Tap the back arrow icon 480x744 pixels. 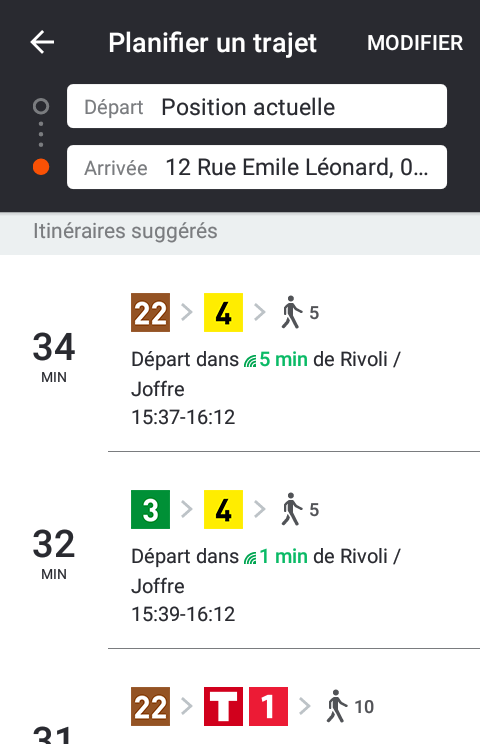tap(42, 42)
